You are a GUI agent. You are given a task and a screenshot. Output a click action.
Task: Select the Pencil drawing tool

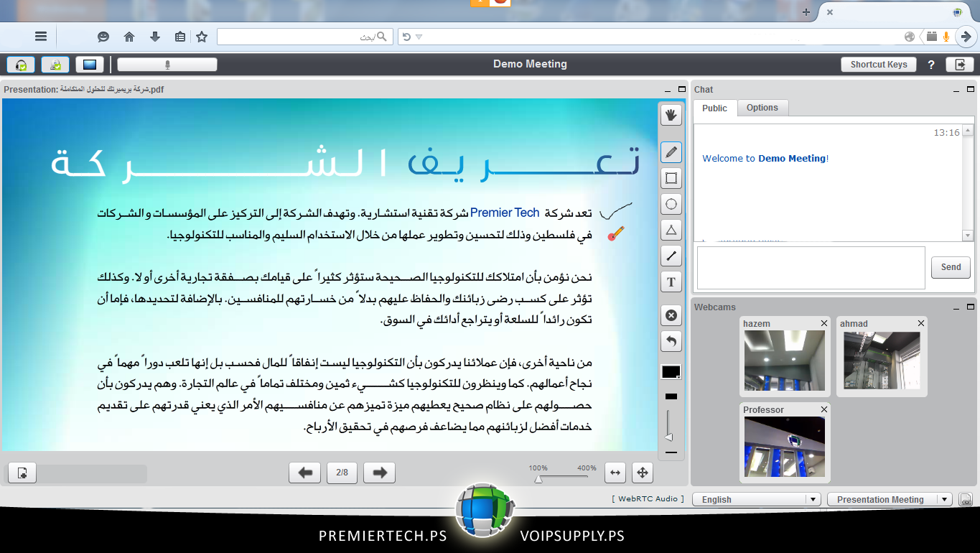pos(671,152)
